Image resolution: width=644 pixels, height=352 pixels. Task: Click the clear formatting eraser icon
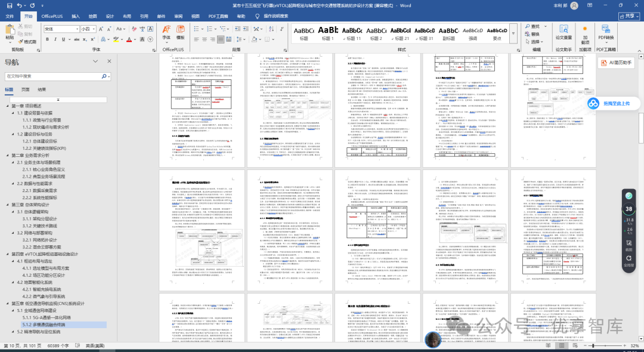135,29
